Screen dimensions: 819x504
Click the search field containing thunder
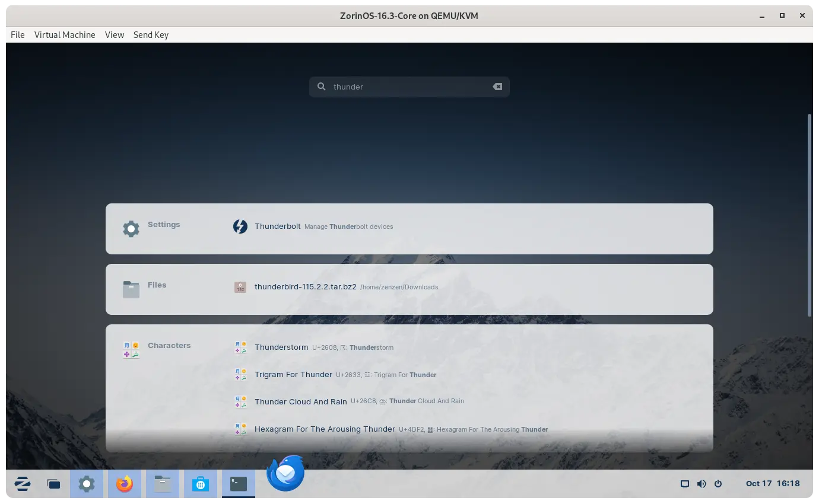(409, 87)
